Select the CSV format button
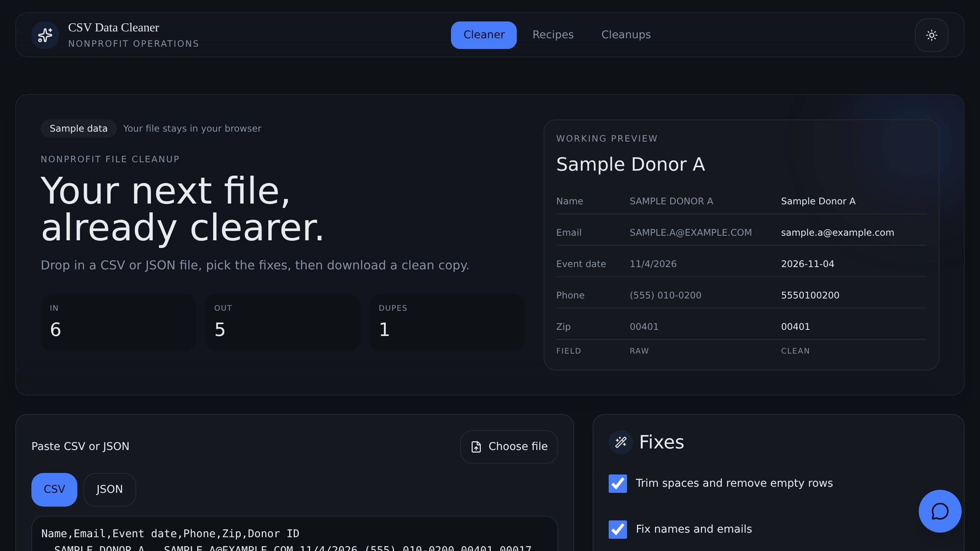 54,489
